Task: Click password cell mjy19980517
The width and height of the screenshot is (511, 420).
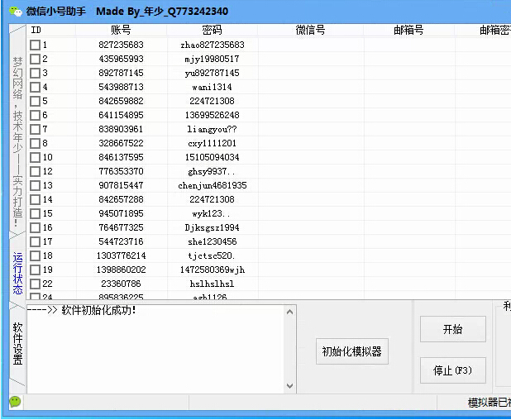Action: tap(213, 59)
